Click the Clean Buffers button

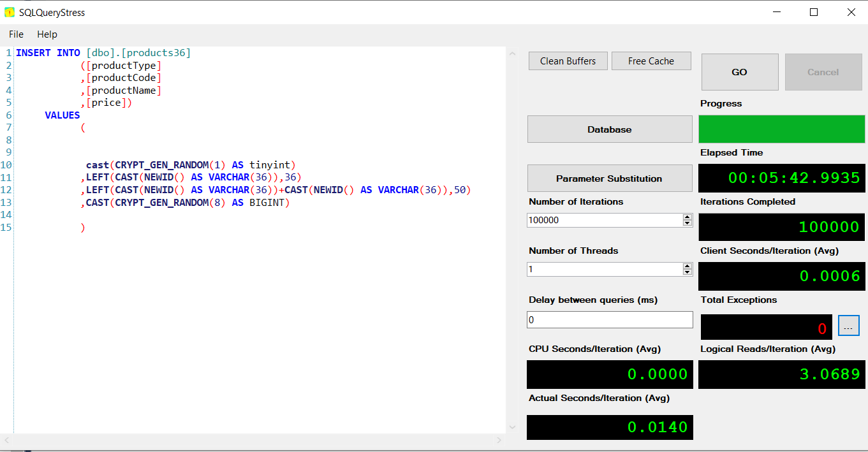pyautogui.click(x=568, y=61)
